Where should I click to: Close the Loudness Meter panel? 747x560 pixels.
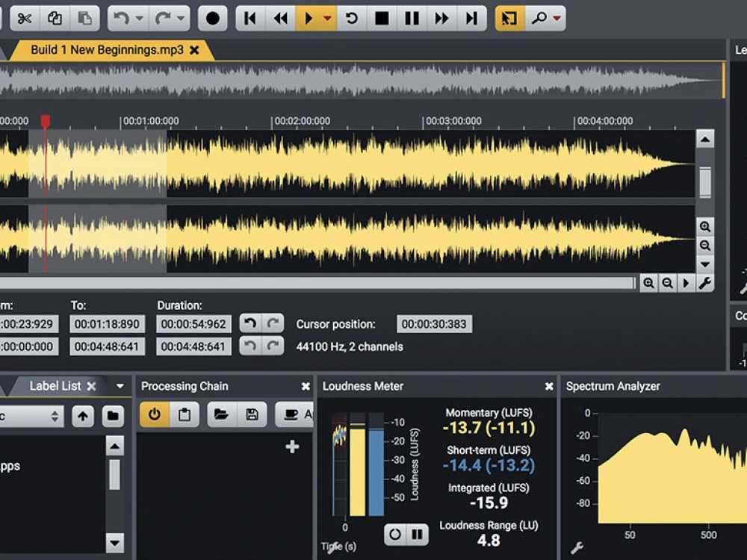549,387
